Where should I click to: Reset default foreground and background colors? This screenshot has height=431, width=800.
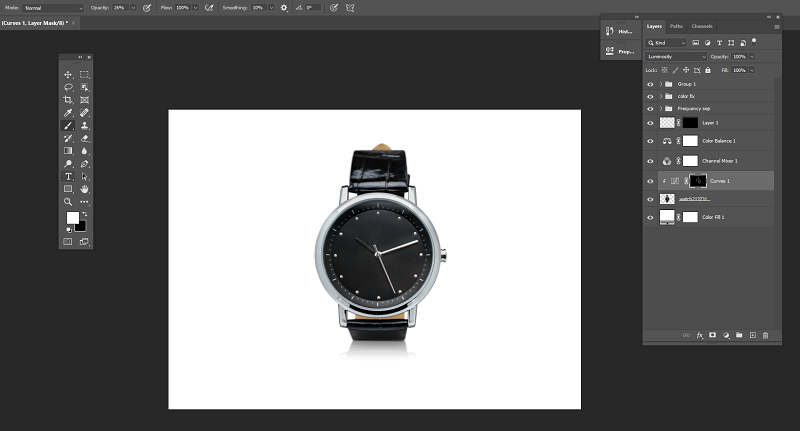69,230
